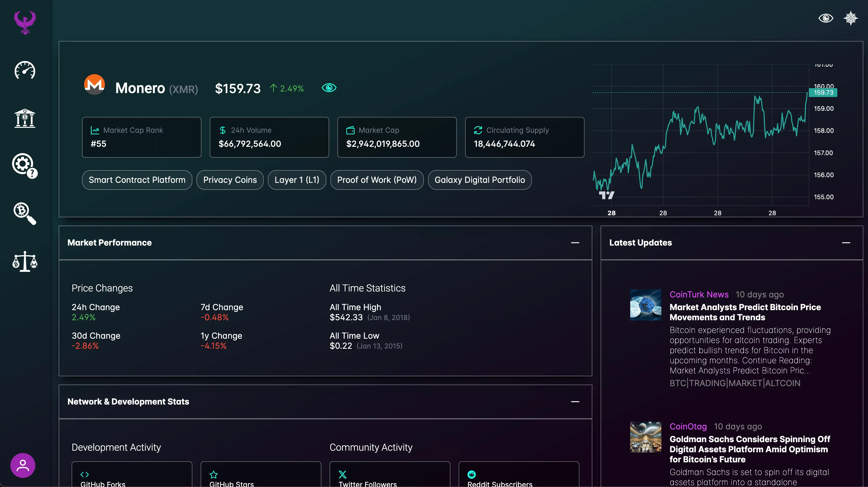Open the CoinOtag source link
The height and width of the screenshot is (487, 868).
[x=688, y=426]
